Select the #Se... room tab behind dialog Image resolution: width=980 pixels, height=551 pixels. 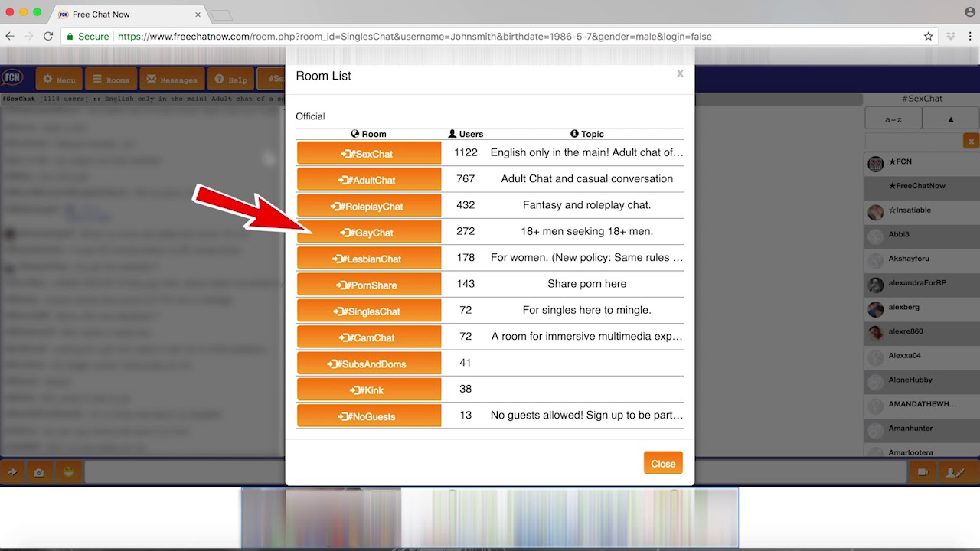272,79
